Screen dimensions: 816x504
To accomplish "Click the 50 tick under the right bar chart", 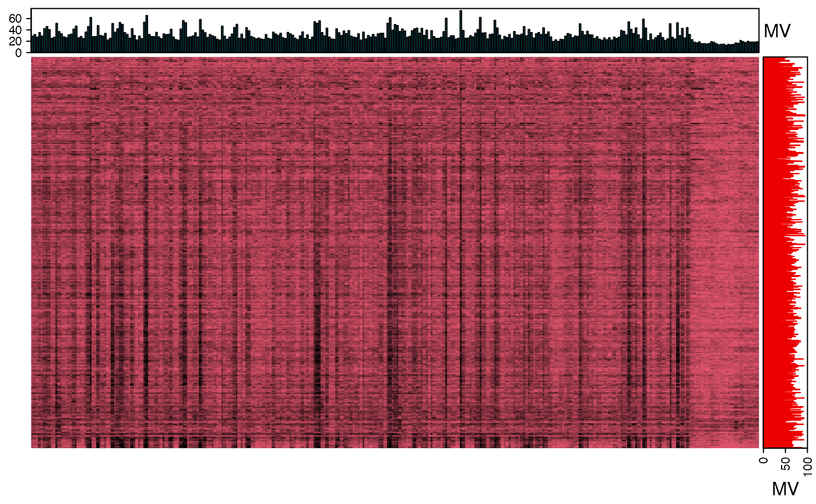I will coord(786,464).
